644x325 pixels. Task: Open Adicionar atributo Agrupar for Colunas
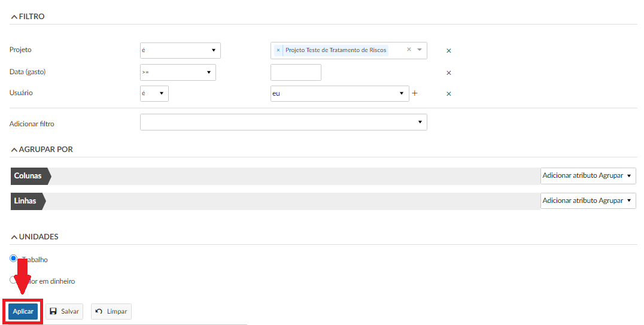[x=587, y=176]
